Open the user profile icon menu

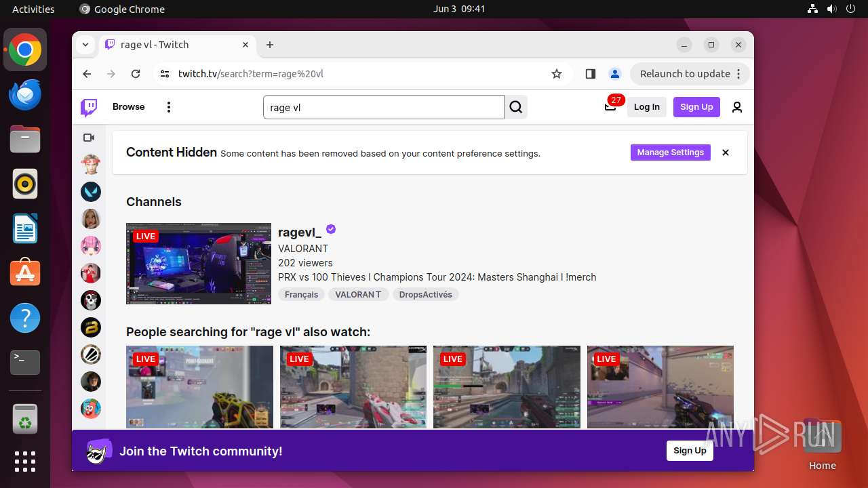tap(737, 107)
